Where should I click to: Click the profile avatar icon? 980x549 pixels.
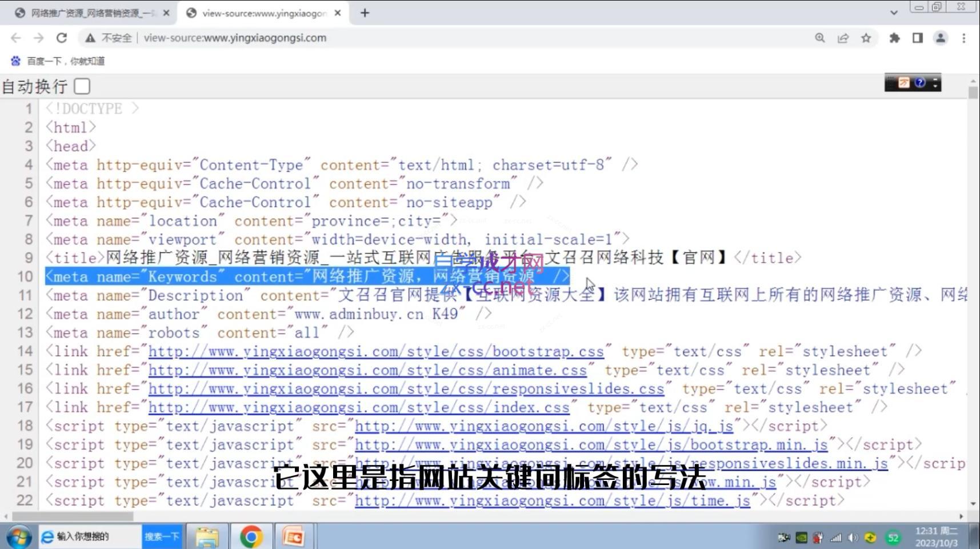[940, 38]
